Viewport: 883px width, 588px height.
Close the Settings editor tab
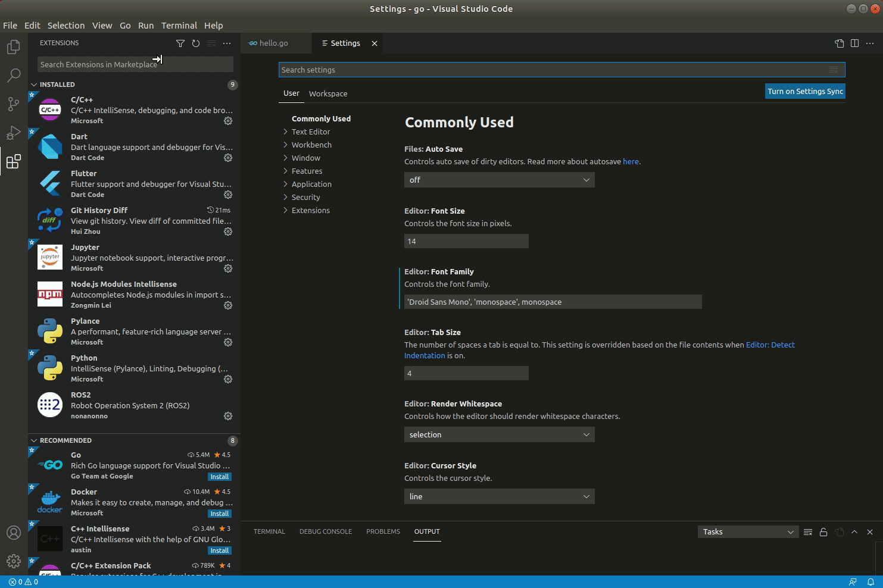coord(375,43)
